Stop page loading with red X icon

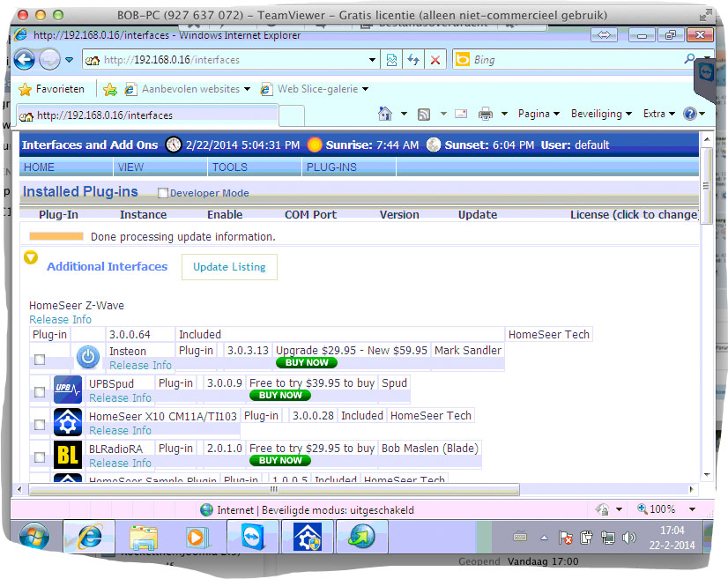[435, 60]
